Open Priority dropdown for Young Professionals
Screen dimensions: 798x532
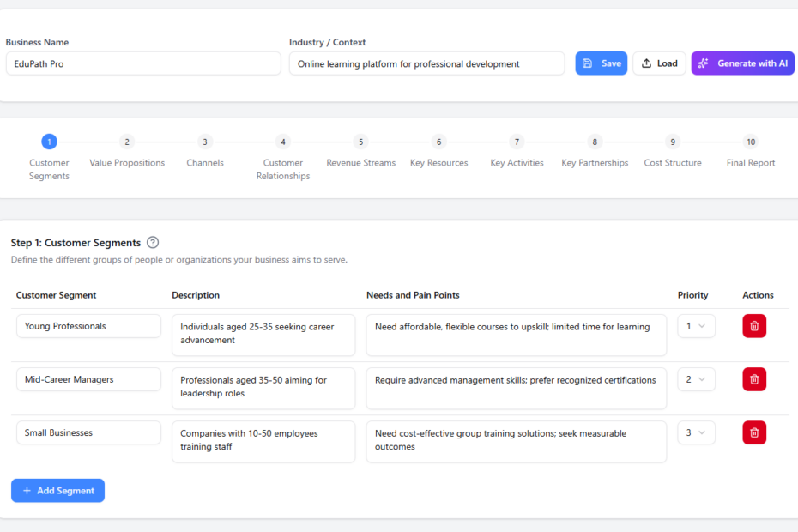pos(696,326)
